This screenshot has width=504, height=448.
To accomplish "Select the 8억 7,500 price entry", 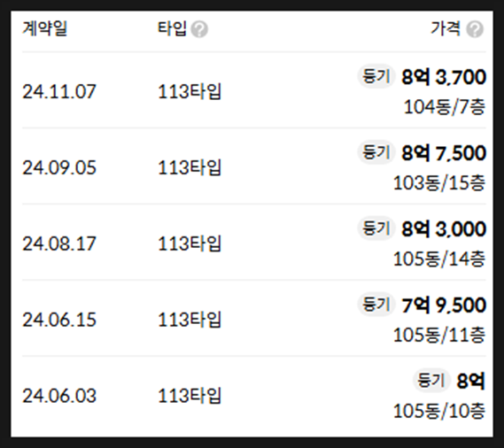I will tap(444, 153).
